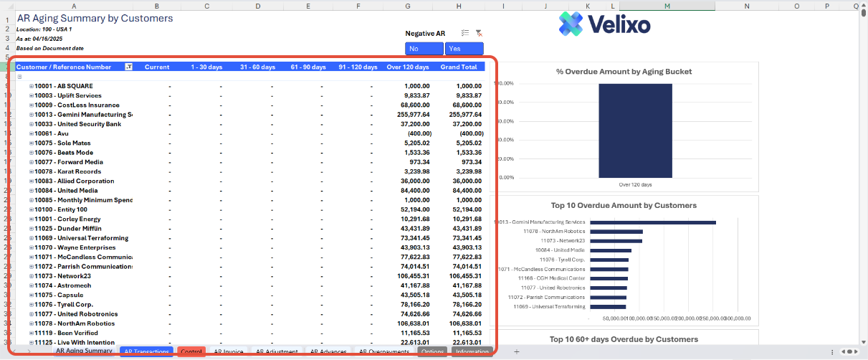Screen dimensions: 868x360
Task: Click the 'Grand Total' column heading
Action: point(459,67)
